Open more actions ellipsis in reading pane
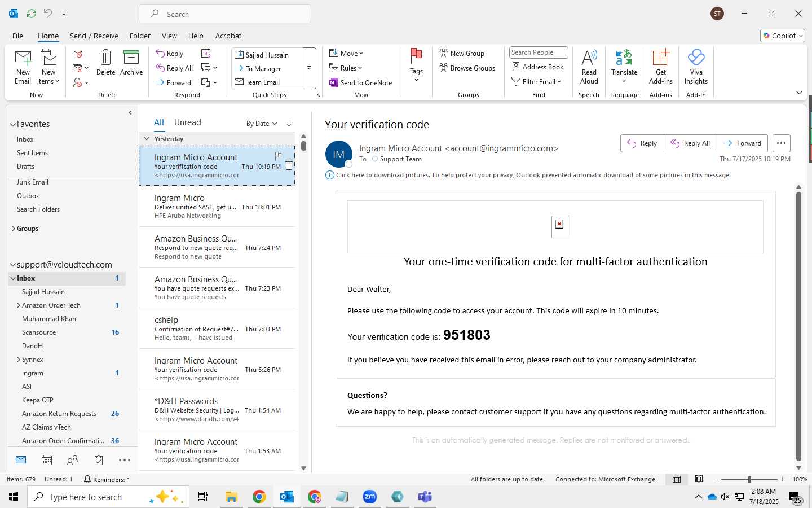The image size is (812, 508). point(781,143)
